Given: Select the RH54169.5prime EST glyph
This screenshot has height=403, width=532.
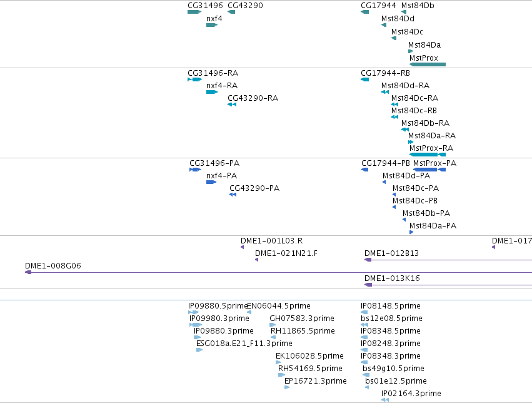Looking at the screenshot, I should [281, 375].
